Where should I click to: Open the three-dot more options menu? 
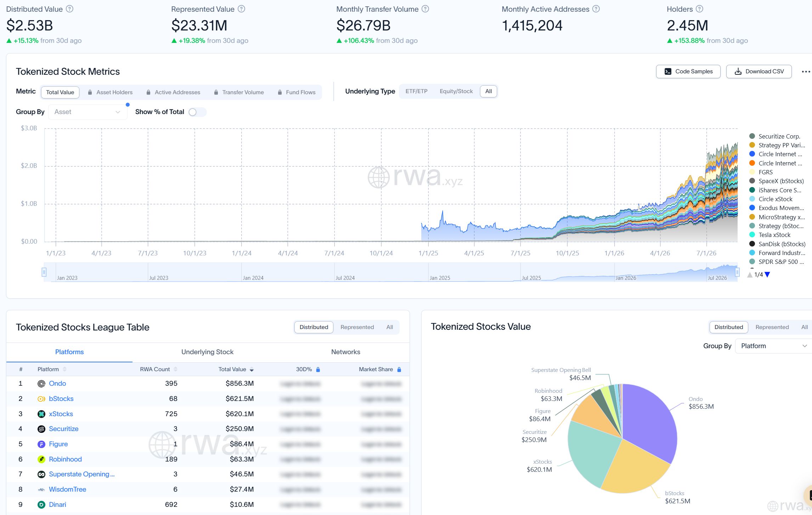pos(806,72)
